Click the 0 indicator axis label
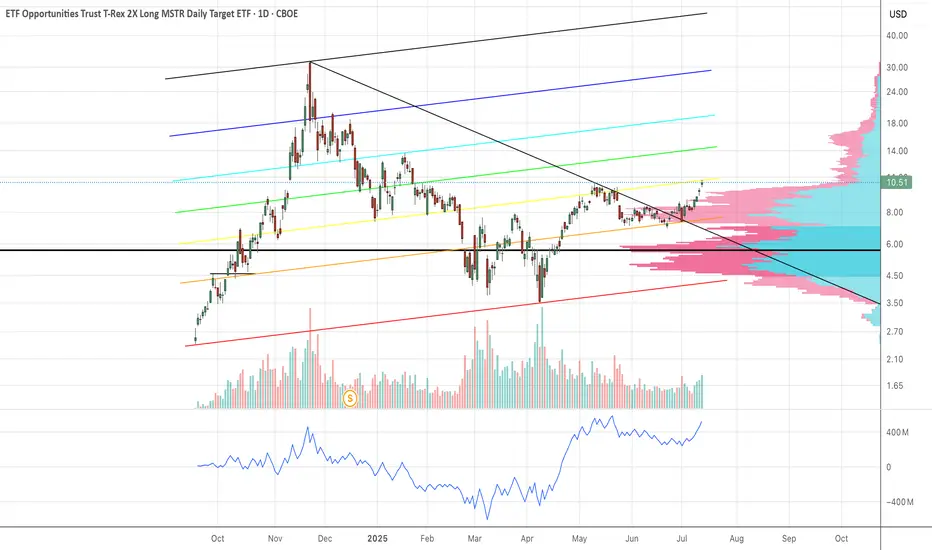This screenshot has width=932, height=550. (889, 467)
